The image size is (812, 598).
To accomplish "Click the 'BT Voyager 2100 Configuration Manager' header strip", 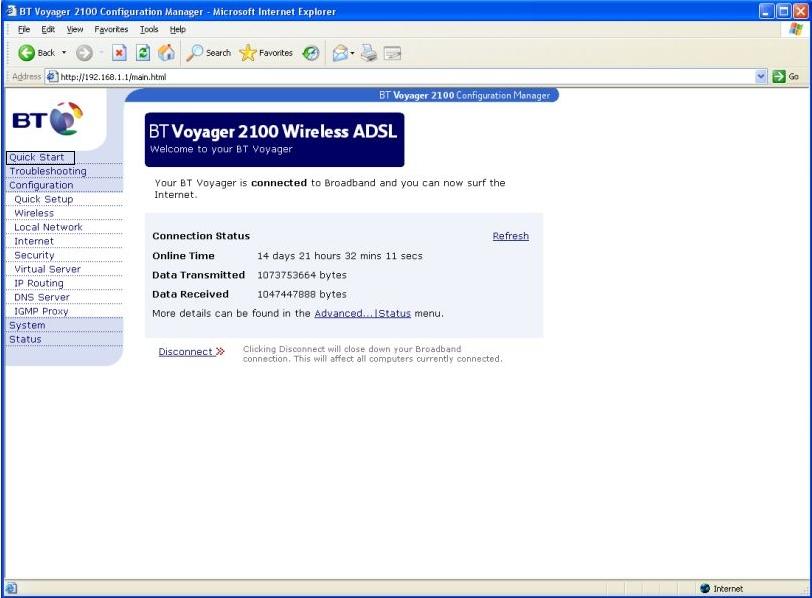I will 342,95.
